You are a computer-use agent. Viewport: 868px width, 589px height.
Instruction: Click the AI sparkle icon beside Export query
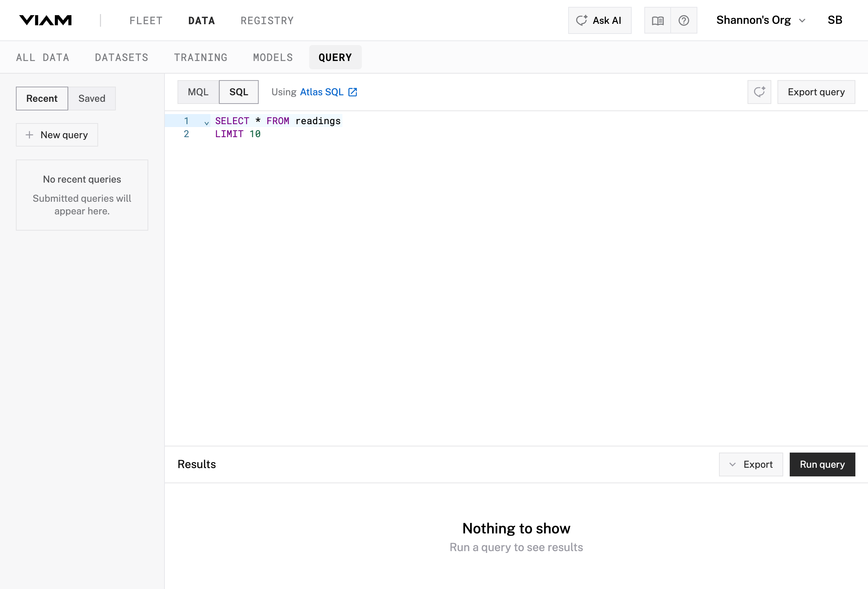(x=759, y=92)
